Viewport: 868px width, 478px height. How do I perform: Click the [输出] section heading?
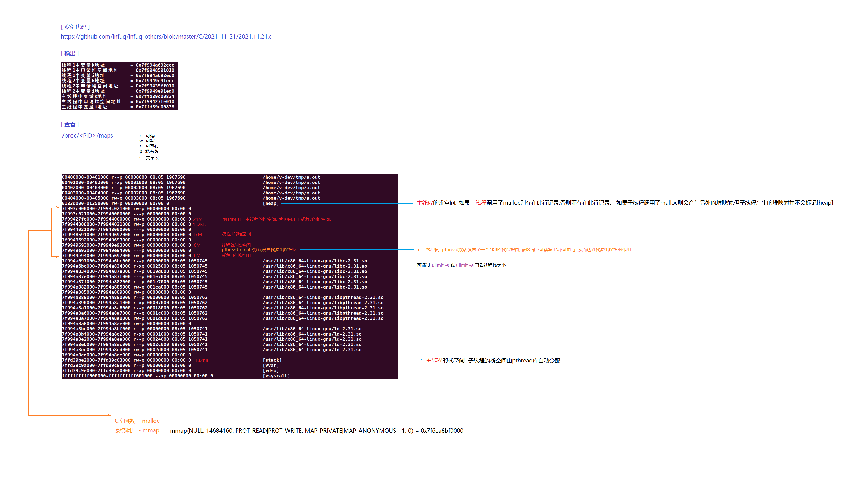[x=70, y=53]
